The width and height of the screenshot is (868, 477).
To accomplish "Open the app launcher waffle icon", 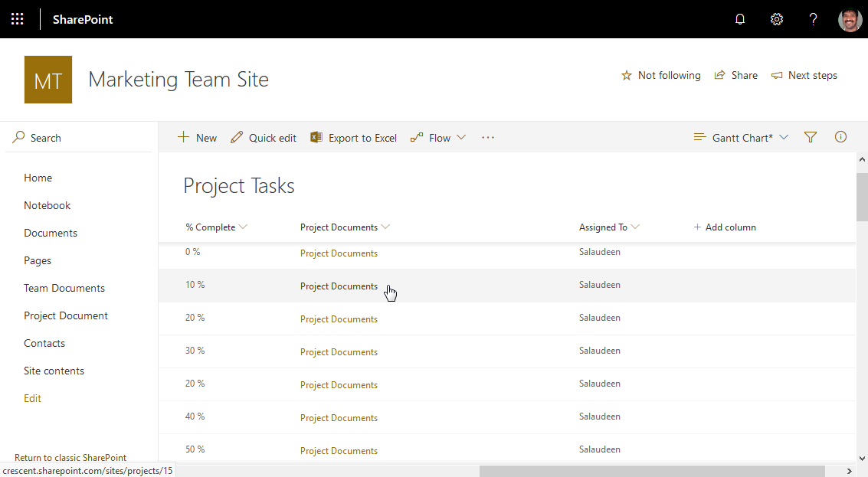I will click(x=17, y=18).
